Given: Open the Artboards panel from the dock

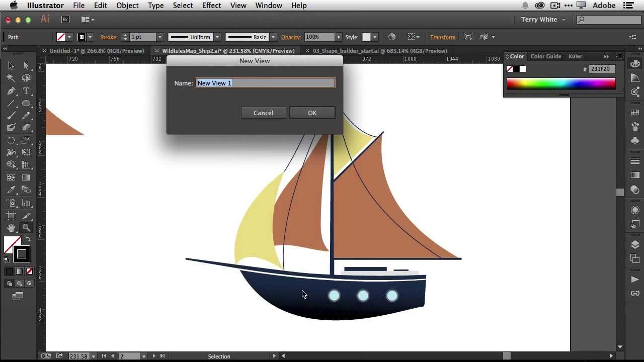Looking at the screenshot, I should [x=635, y=259].
